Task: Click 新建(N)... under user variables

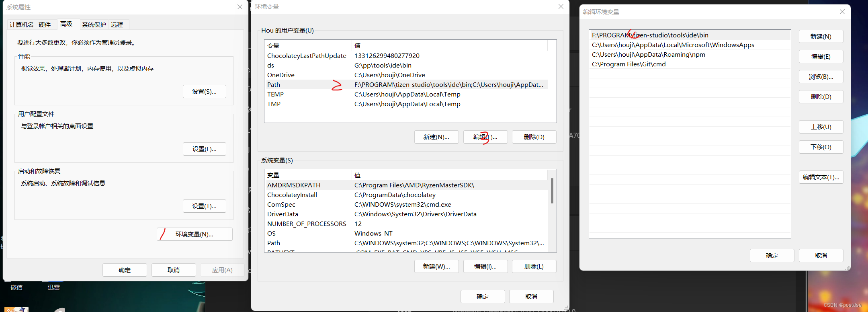Action: pos(436,137)
